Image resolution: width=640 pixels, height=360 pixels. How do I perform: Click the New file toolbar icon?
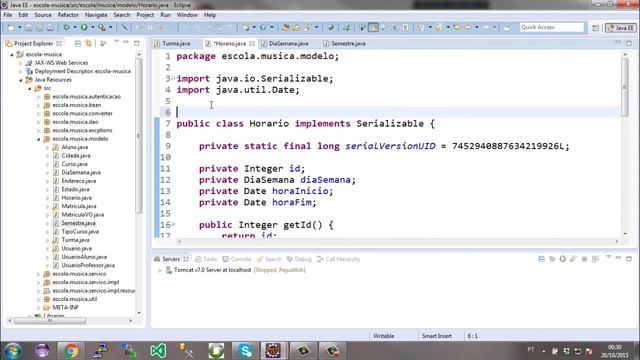pos(11,27)
